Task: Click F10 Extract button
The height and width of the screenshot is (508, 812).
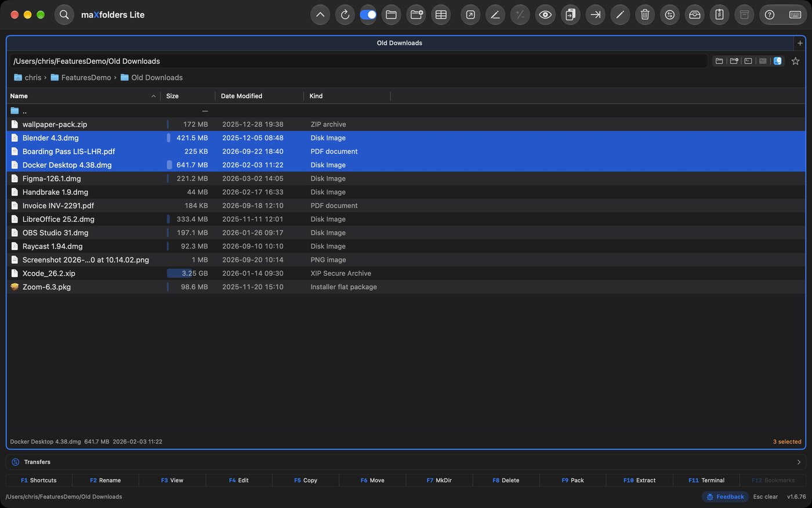Action: [x=639, y=480]
